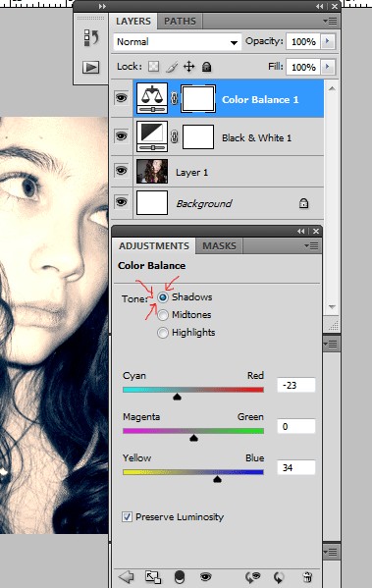Viewport: 372px width, 588px height.
Task: Close the Layers panel group
Action: 335,6
